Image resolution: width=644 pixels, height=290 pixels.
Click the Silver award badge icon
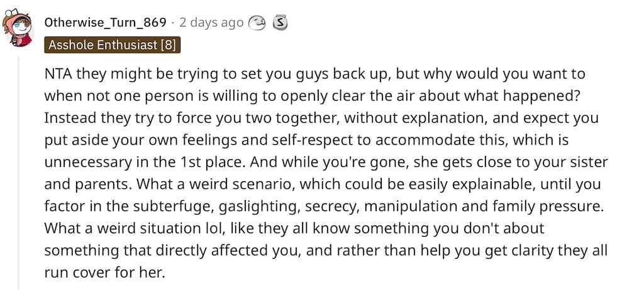click(280, 23)
